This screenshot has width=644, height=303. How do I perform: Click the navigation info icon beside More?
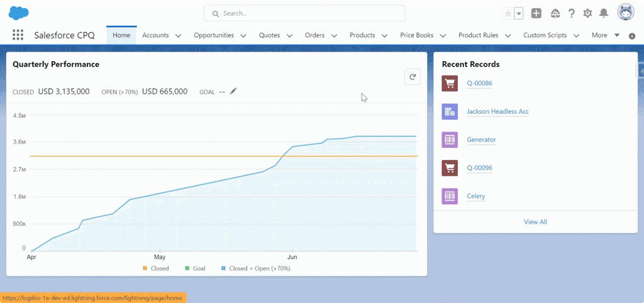tap(632, 36)
